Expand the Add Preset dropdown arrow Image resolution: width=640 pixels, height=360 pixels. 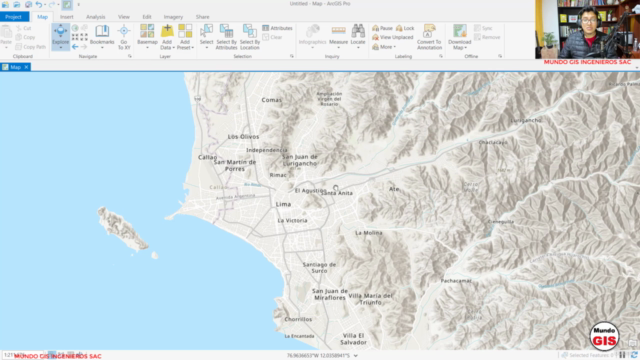click(x=193, y=48)
